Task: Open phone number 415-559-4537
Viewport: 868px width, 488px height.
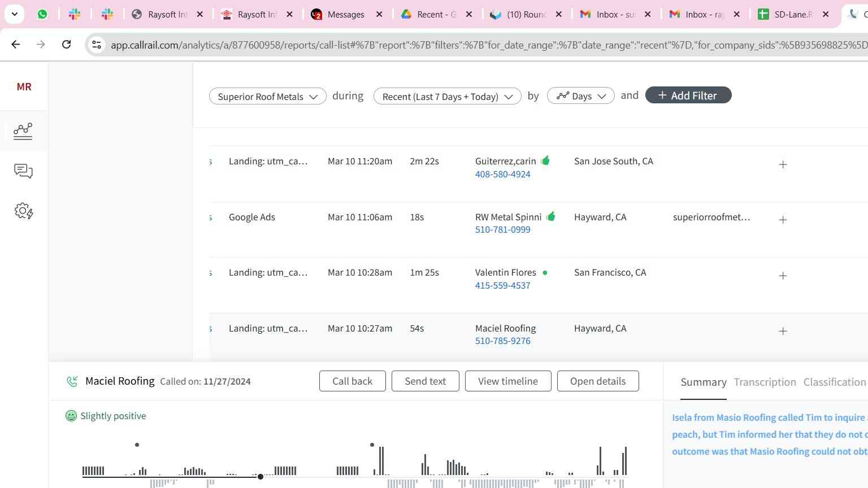Action: click(502, 285)
